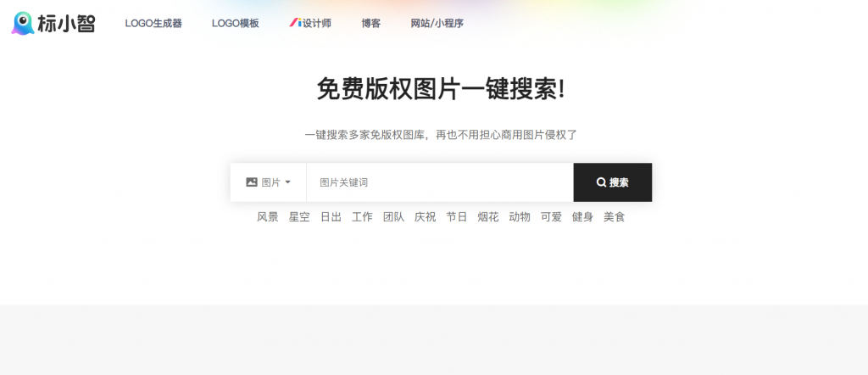Select the 团队 keyword suggestion
868x375 pixels.
click(393, 217)
